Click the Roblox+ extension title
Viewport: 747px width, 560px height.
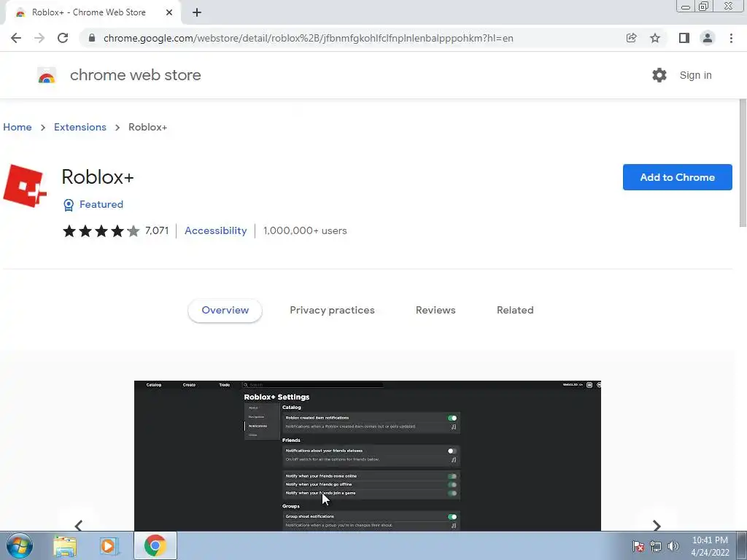pos(98,177)
